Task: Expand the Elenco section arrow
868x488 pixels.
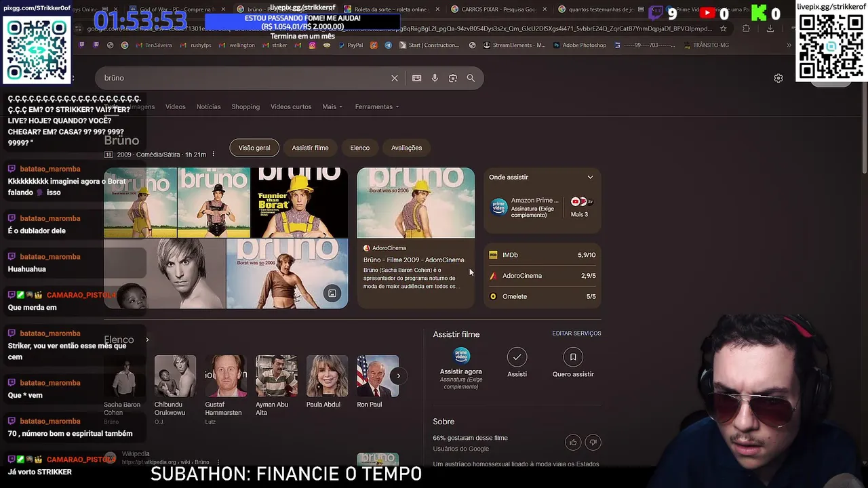Action: click(147, 340)
